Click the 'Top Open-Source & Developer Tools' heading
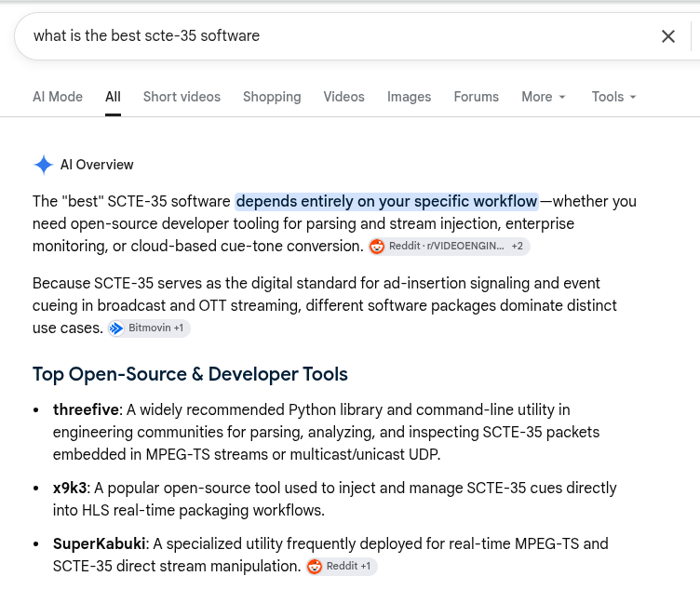The height and width of the screenshot is (603, 700). pos(190,374)
